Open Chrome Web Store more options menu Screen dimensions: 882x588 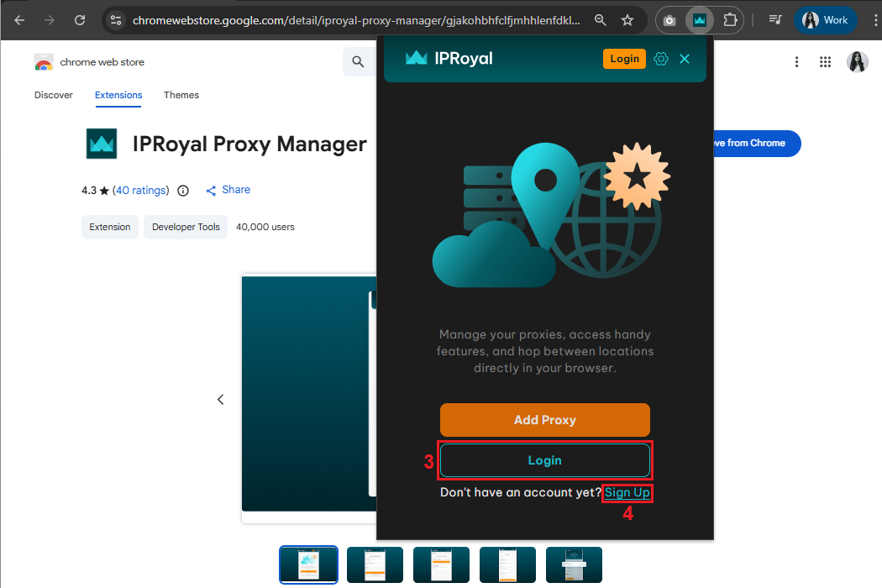pyautogui.click(x=796, y=62)
